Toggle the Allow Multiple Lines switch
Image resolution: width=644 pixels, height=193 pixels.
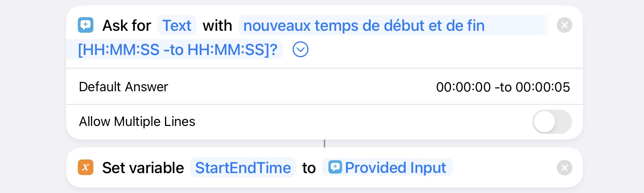[552, 122]
